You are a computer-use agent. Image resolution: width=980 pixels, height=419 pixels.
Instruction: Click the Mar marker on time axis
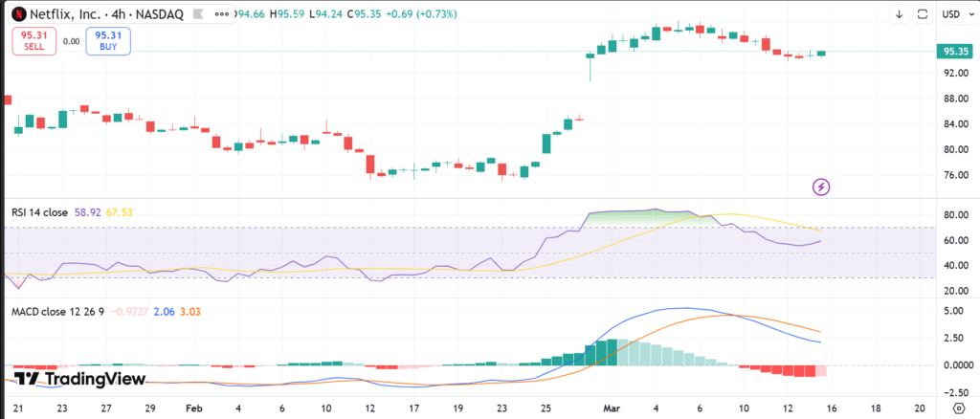612,406
